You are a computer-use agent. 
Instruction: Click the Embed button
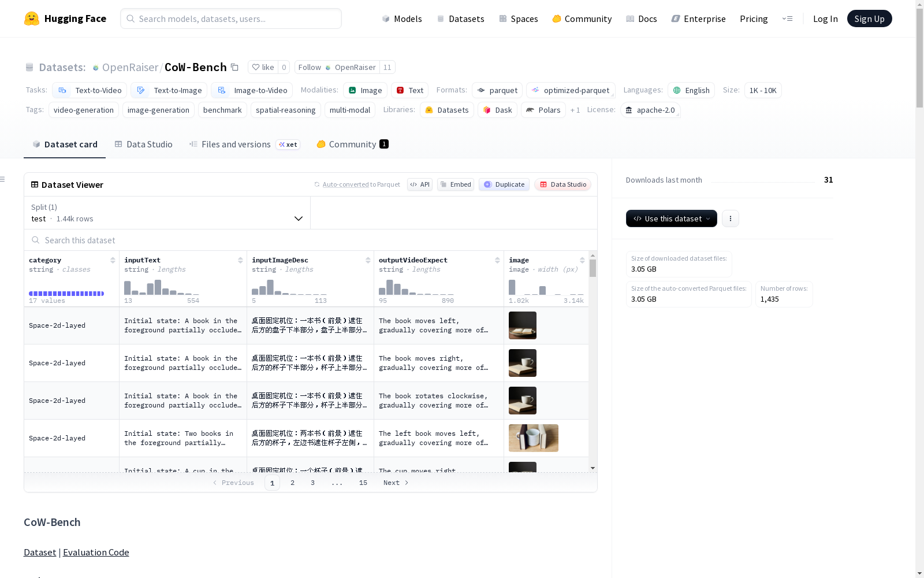(x=456, y=184)
